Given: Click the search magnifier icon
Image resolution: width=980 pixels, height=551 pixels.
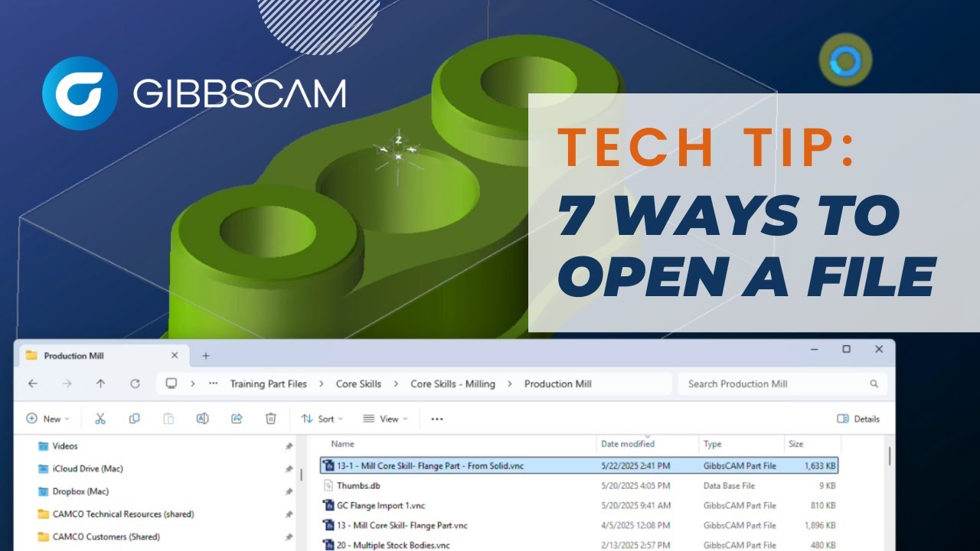Looking at the screenshot, I should click(x=874, y=383).
